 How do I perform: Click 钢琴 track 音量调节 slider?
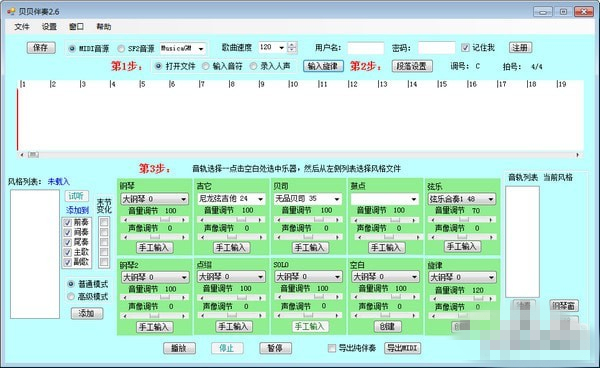(x=154, y=220)
